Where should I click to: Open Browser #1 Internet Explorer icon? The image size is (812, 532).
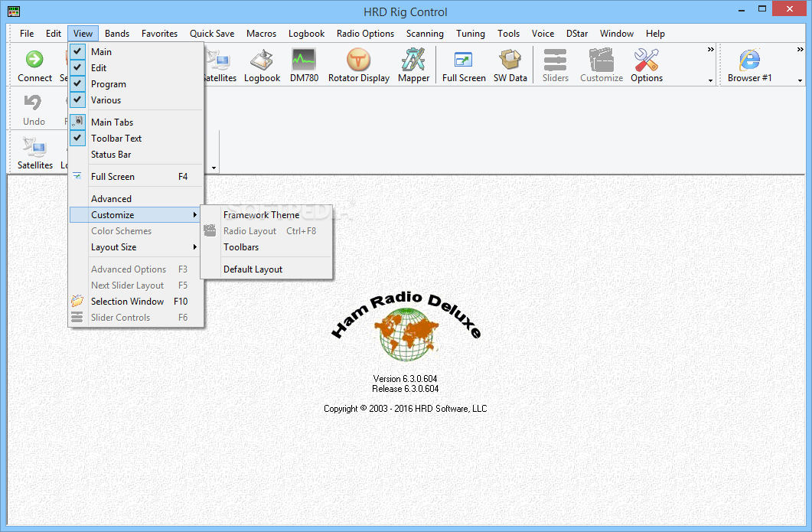click(x=749, y=60)
